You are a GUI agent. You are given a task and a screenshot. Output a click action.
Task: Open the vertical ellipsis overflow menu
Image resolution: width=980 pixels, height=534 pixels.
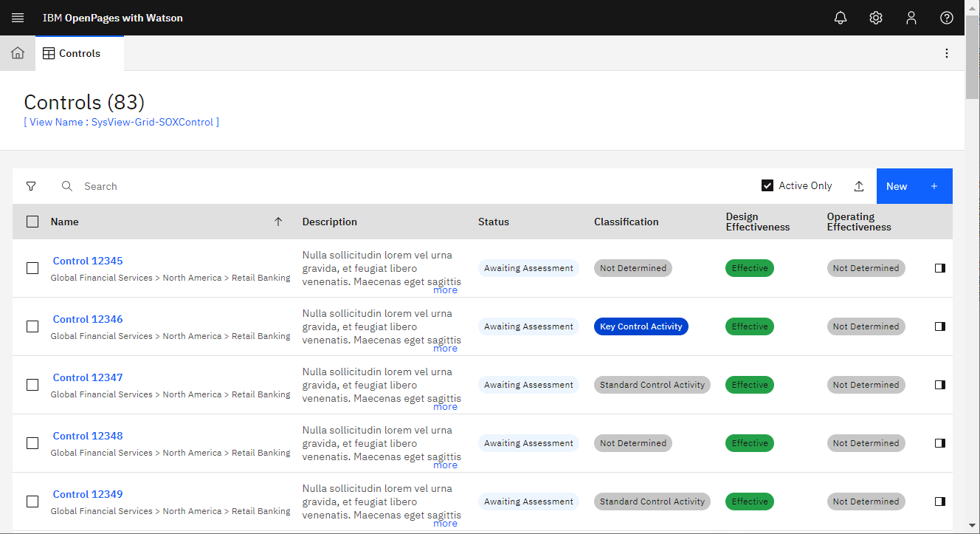947,53
